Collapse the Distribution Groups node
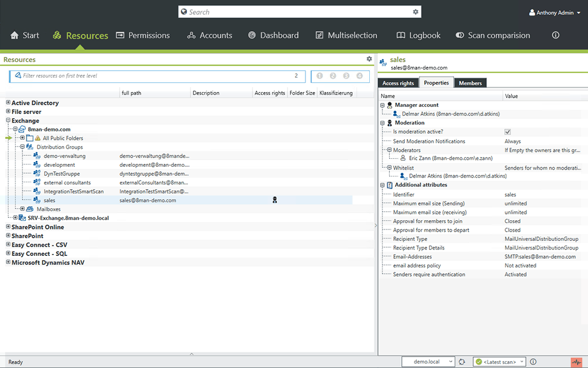 (x=22, y=147)
